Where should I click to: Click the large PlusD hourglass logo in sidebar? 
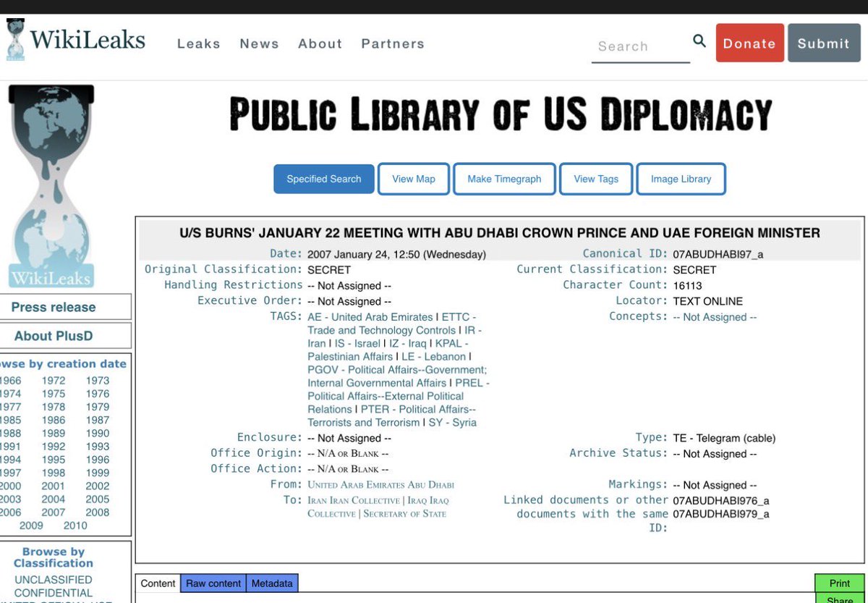point(51,181)
